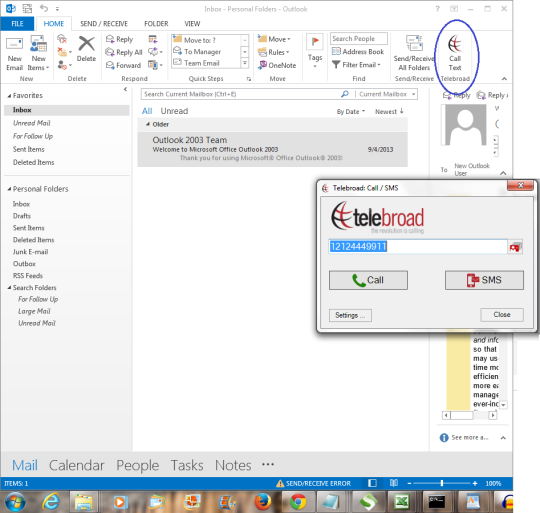This screenshot has height=513, width=540.
Task: Reply to the selected email
Action: click(x=119, y=39)
